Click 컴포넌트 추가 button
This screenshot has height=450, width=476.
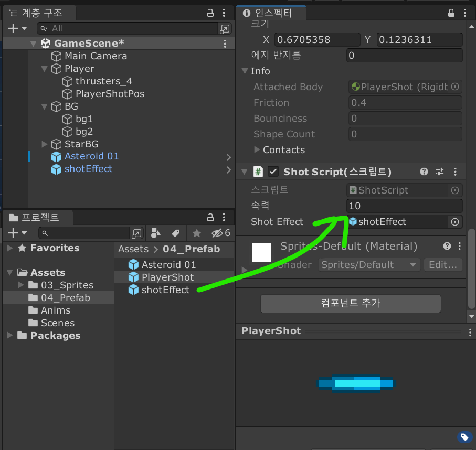click(351, 303)
